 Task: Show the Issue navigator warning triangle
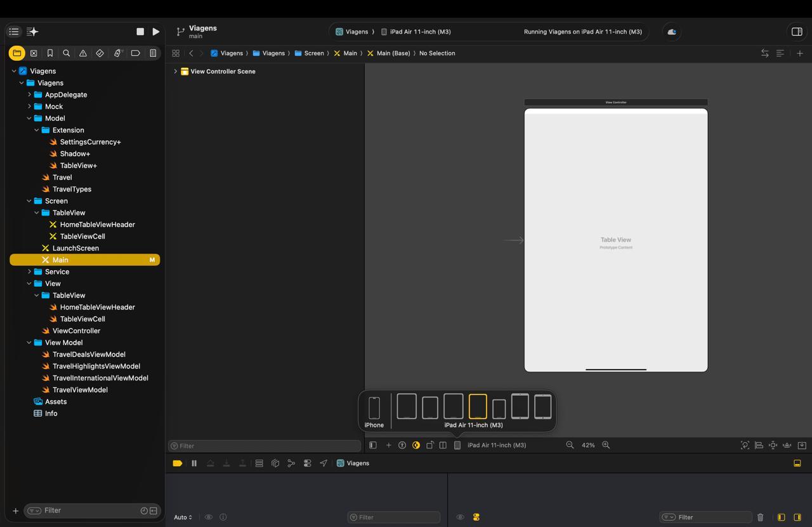(x=83, y=53)
